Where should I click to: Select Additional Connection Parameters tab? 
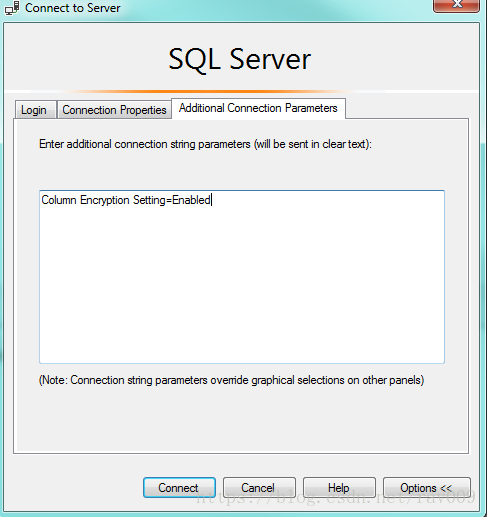[258, 108]
